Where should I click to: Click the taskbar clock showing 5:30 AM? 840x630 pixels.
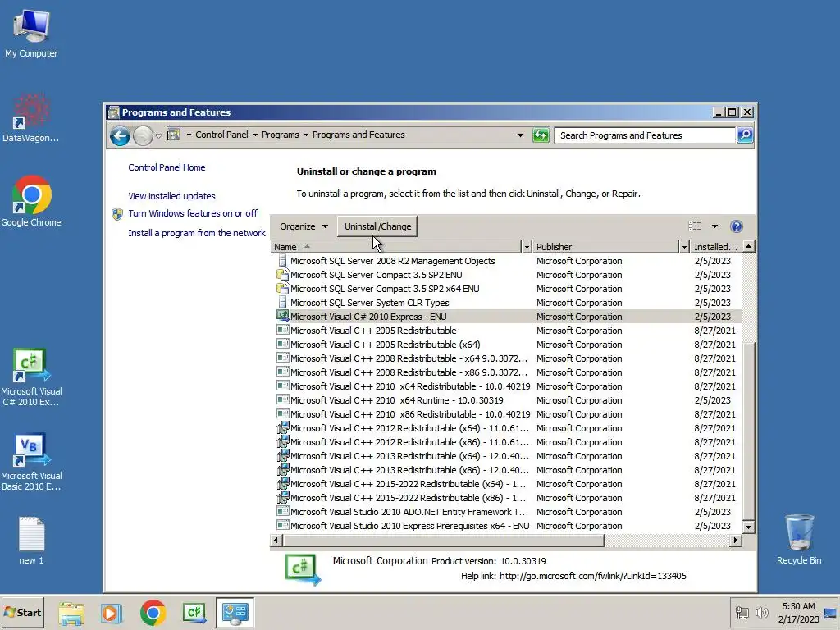pyautogui.click(x=798, y=612)
